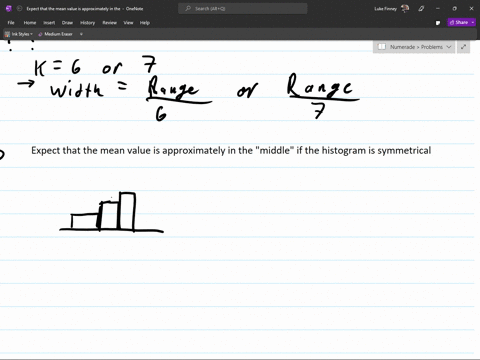Open the quick access toolbar customize arrow

(x=81, y=34)
